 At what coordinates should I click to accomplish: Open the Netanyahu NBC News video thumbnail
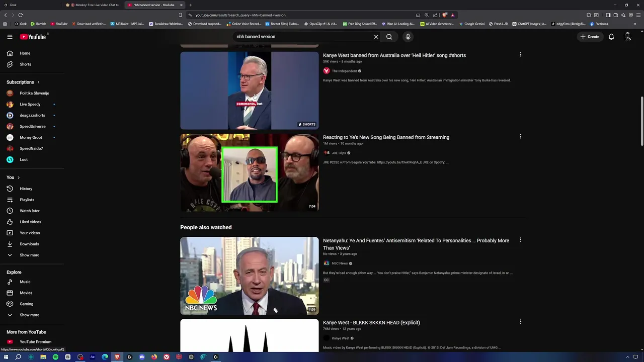point(250,276)
